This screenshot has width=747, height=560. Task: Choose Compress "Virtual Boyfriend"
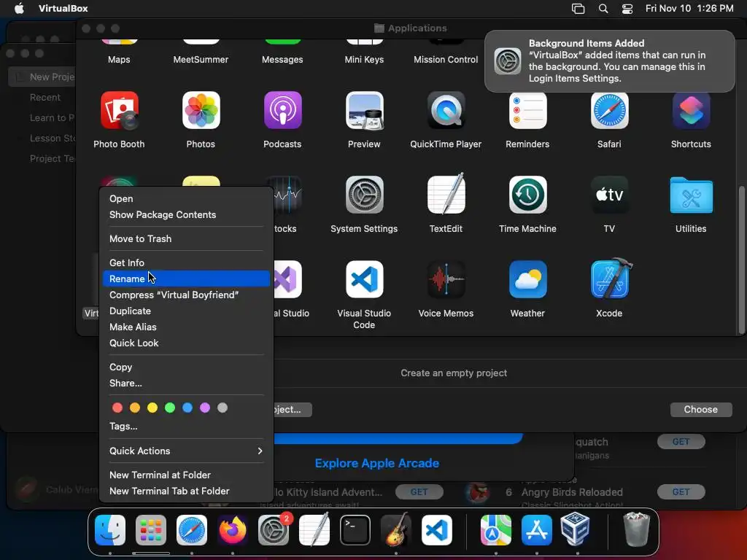pos(186,295)
